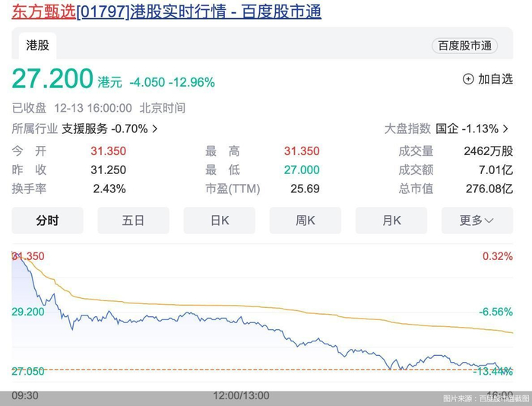Screen dimensions: 532x406
Task: Expand the chevron after 国企 -1.13%
Action: point(505,128)
